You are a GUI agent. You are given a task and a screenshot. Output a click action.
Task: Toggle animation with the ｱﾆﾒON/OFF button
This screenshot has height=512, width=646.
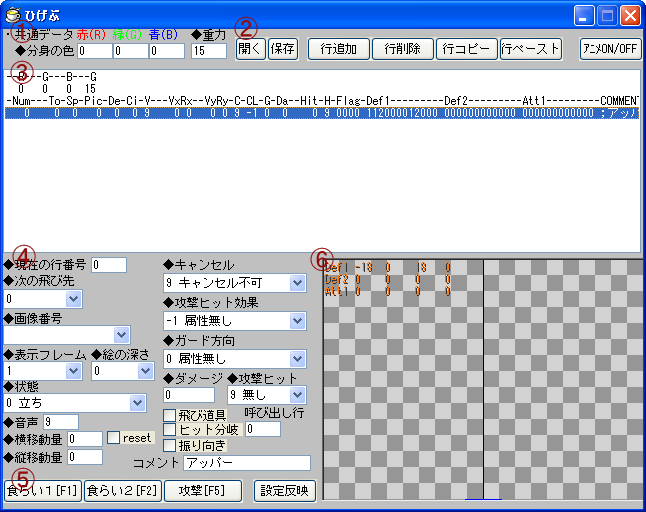pyautogui.click(x=610, y=49)
